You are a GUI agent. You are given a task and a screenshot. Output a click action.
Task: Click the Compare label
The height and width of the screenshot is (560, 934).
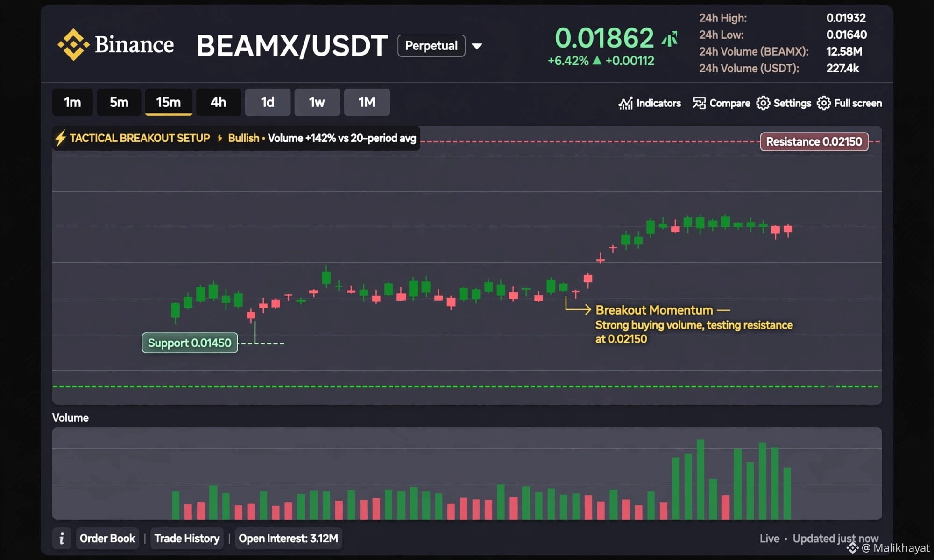pos(730,103)
